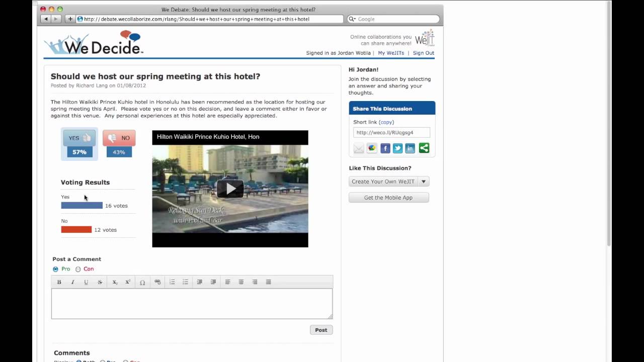The width and height of the screenshot is (644, 362).
Task: Apply bold formatting in comment editor
Action: [x=59, y=282]
